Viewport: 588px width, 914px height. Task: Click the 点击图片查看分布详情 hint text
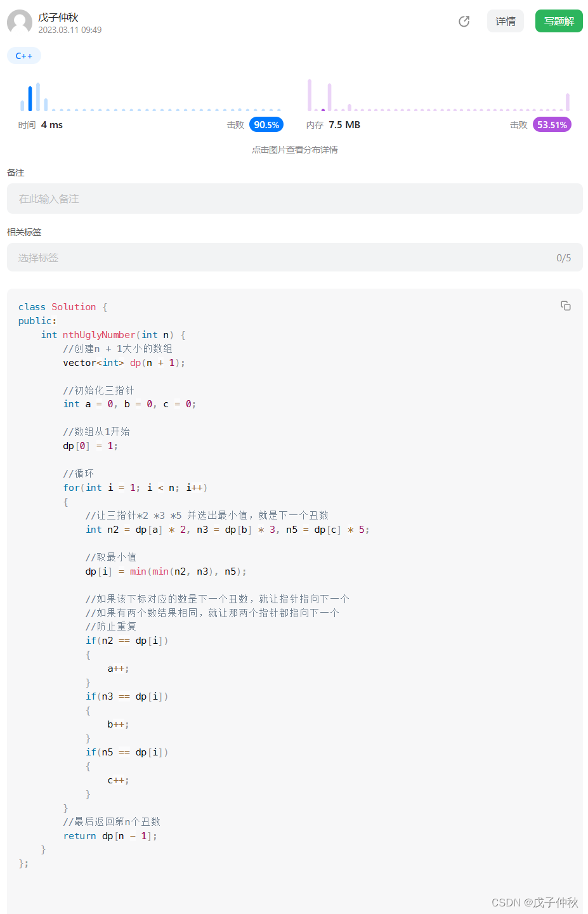point(295,150)
